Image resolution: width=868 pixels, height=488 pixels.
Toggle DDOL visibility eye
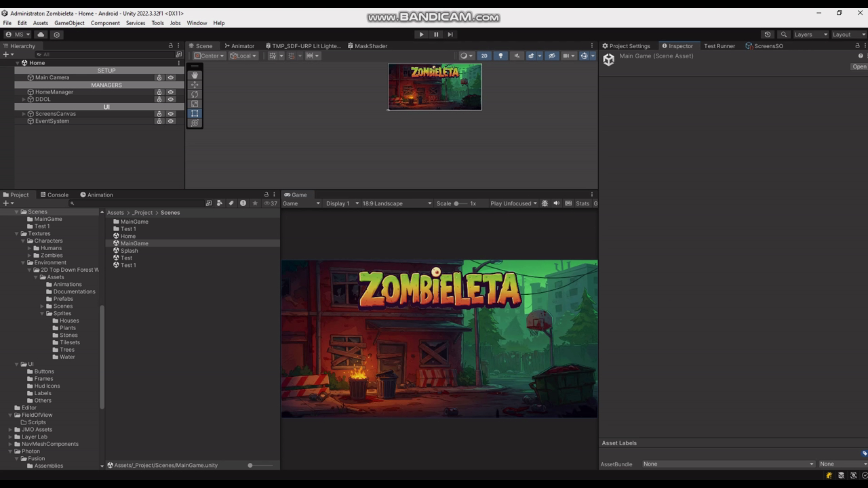click(171, 100)
